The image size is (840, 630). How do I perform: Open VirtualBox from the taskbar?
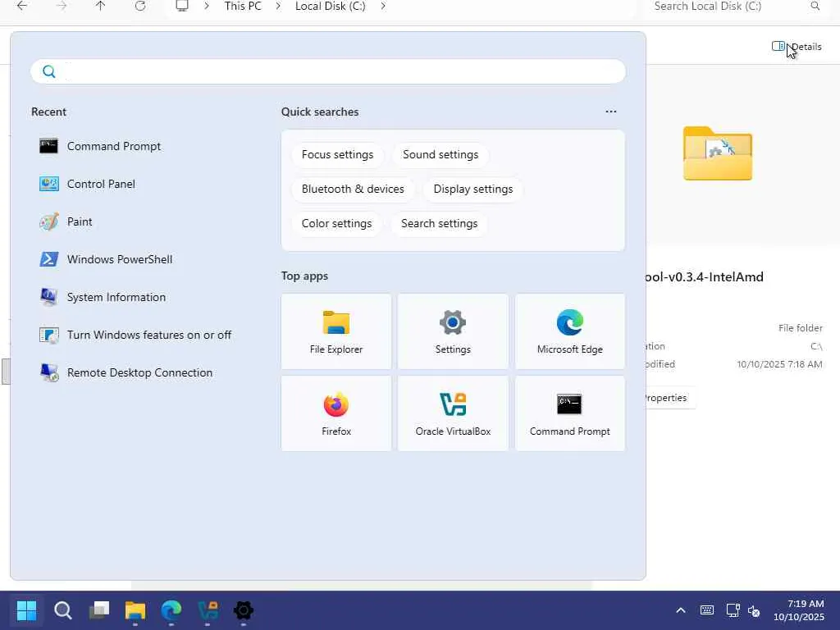pos(208,610)
